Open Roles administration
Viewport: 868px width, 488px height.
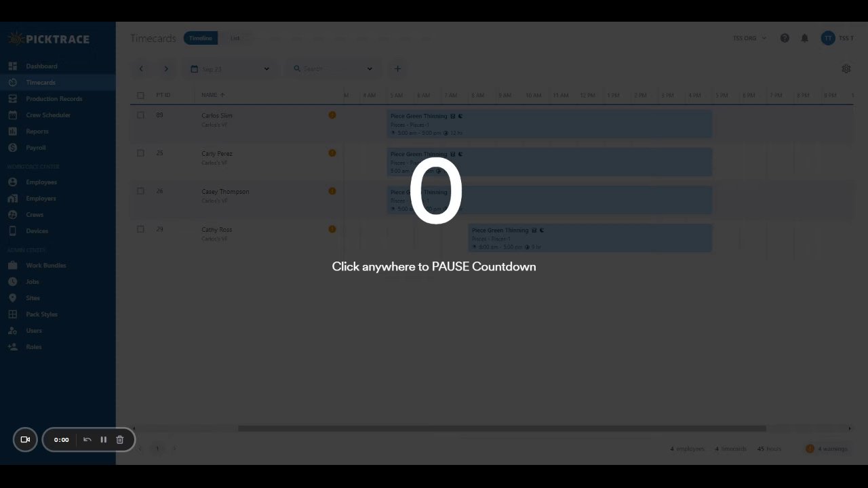click(33, 347)
